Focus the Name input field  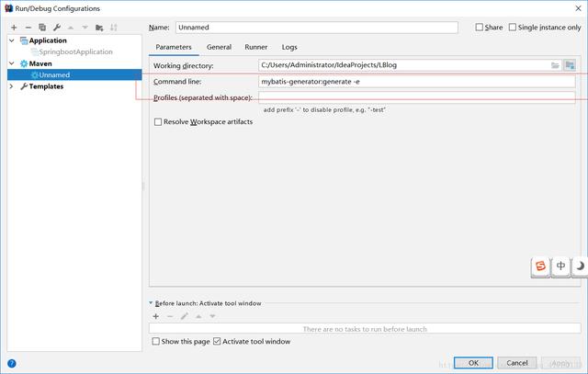(316, 28)
